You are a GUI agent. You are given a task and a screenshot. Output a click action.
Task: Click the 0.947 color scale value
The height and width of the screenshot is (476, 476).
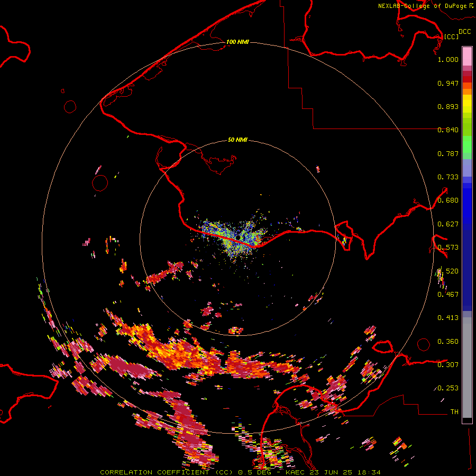[448, 83]
